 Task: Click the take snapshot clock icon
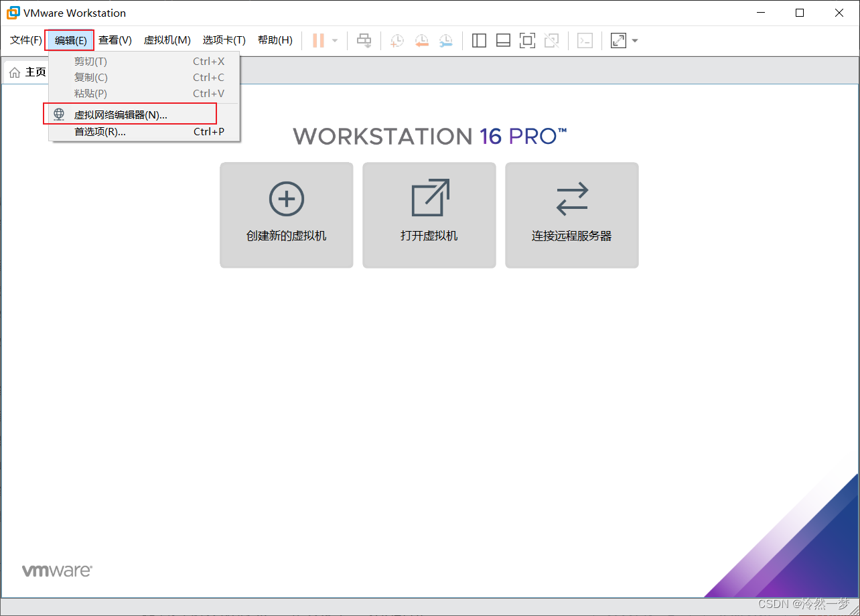(x=397, y=40)
